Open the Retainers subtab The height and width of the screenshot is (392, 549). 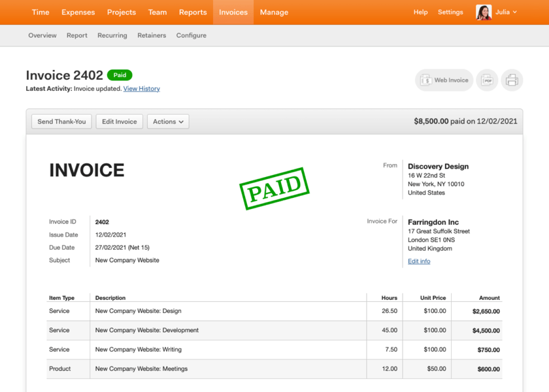pyautogui.click(x=152, y=35)
